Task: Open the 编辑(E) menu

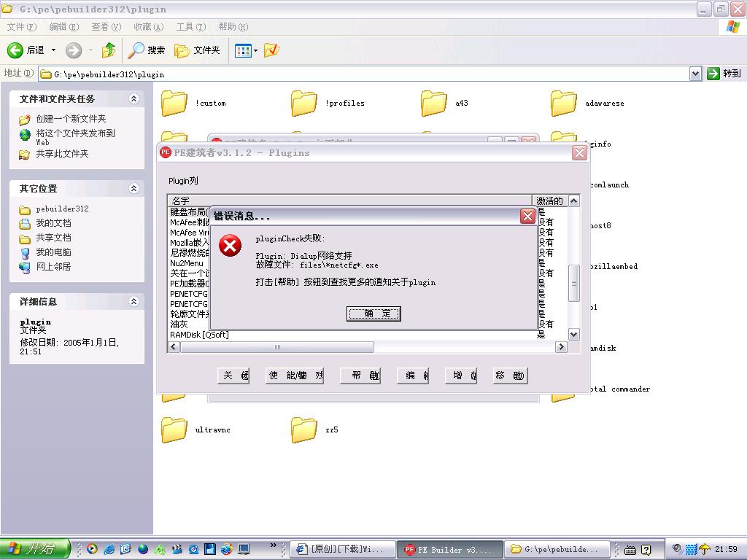Action: click(x=64, y=27)
